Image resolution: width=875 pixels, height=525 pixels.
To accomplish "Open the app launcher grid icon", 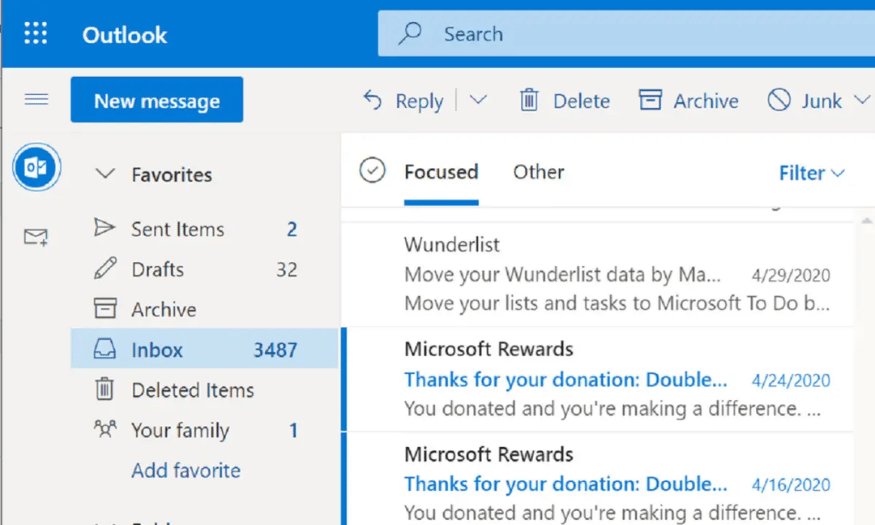I will (36, 33).
